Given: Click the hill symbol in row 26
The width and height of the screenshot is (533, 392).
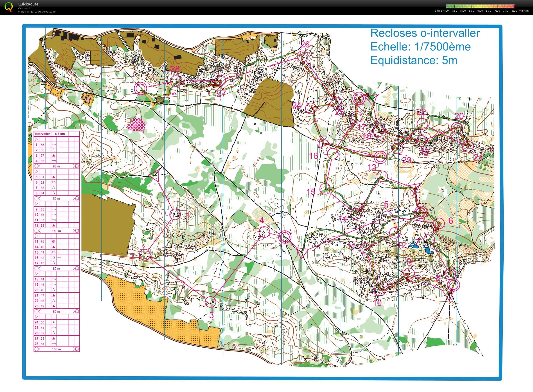Looking at the screenshot, I should pyautogui.click(x=54, y=333).
